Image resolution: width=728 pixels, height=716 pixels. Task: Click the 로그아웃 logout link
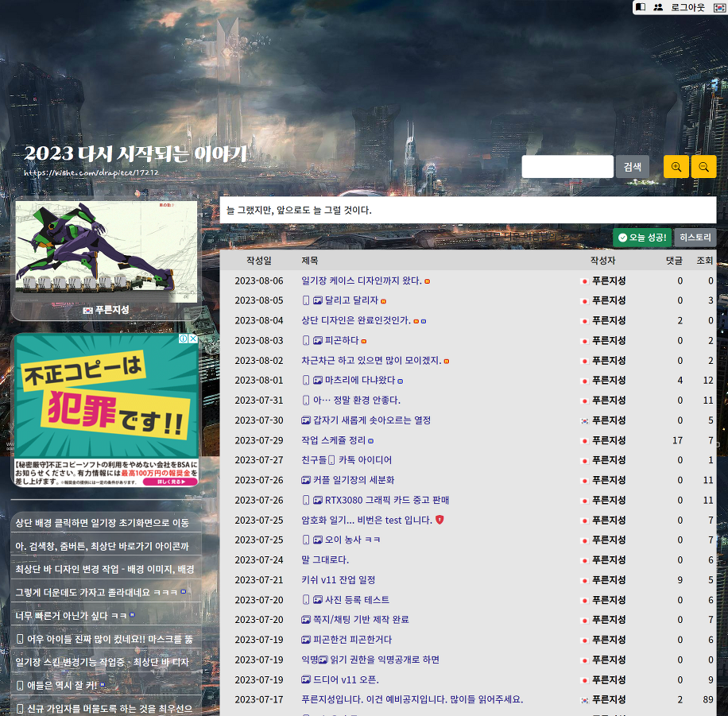(687, 7)
